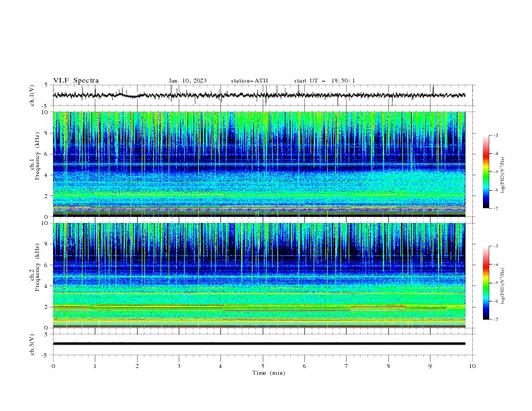The image size is (532, 411).
Task: Click the ch.1 voltage waveform trace panel
Action: coord(264,95)
